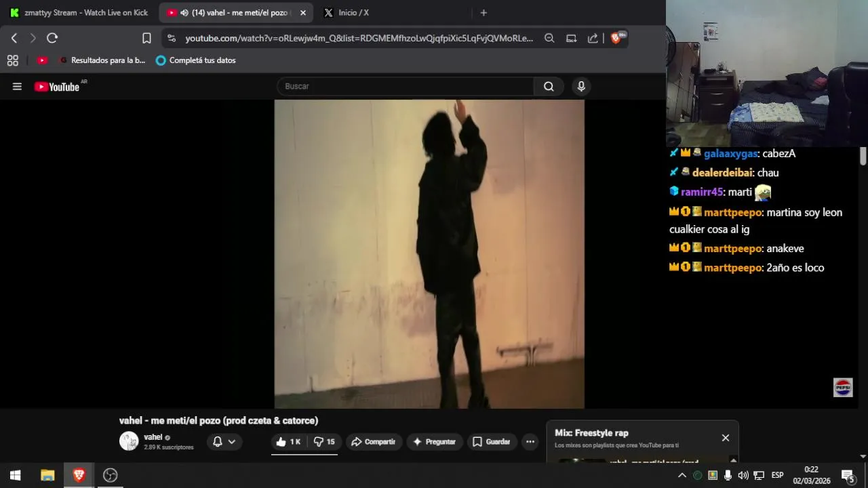Viewport: 868px width, 488px height.
Task: Click the video player area
Action: [x=429, y=254]
